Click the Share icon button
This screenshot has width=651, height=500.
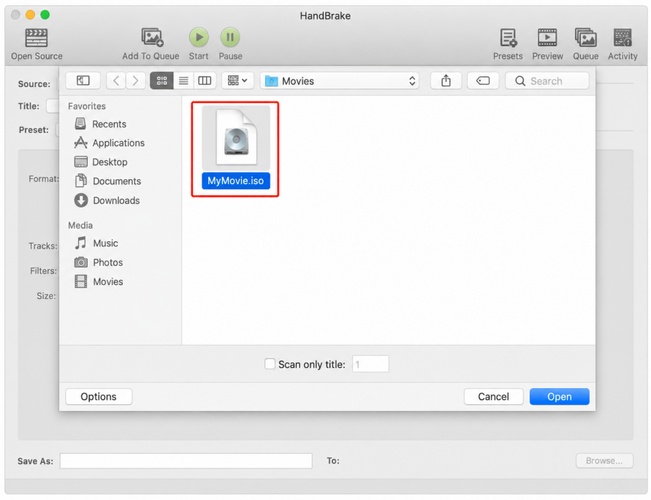point(446,81)
